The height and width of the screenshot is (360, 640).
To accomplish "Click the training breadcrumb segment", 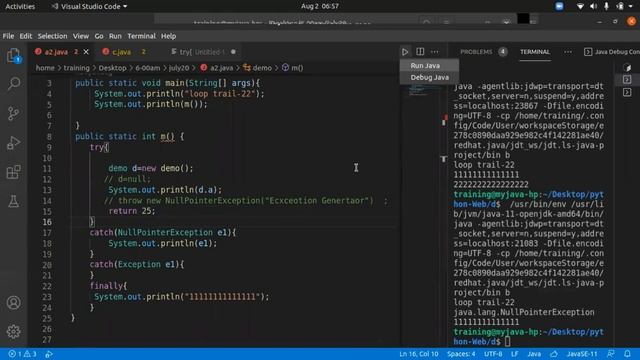I will [x=76, y=68].
